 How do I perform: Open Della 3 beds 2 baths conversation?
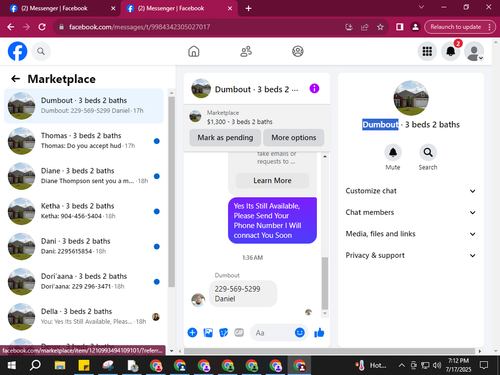[84, 317]
